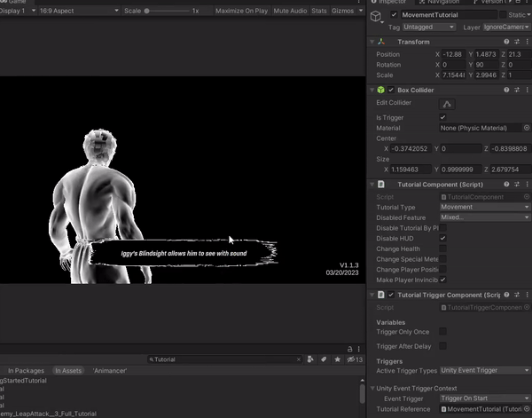This screenshot has height=418, width=532.
Task: Toggle Box Collider enabled checkbox
Action: 391,90
